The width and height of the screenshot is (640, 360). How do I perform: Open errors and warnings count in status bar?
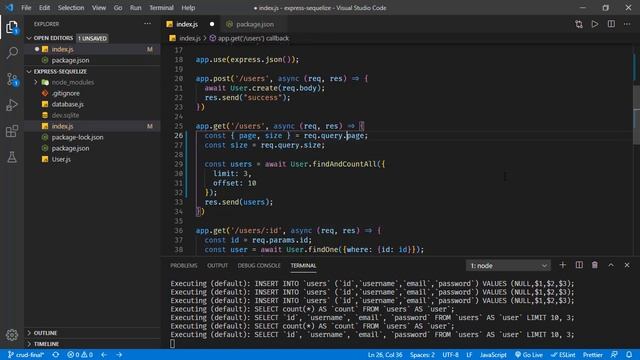(80, 355)
